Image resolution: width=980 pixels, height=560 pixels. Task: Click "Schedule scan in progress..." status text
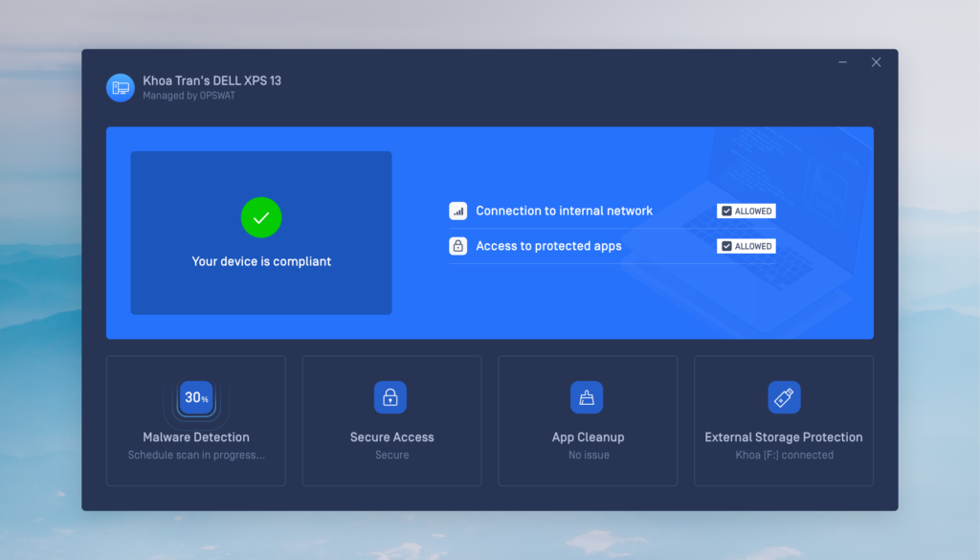(196, 456)
